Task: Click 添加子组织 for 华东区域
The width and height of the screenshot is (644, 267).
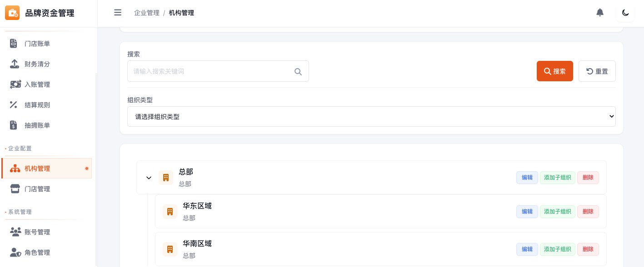Action: point(557,212)
